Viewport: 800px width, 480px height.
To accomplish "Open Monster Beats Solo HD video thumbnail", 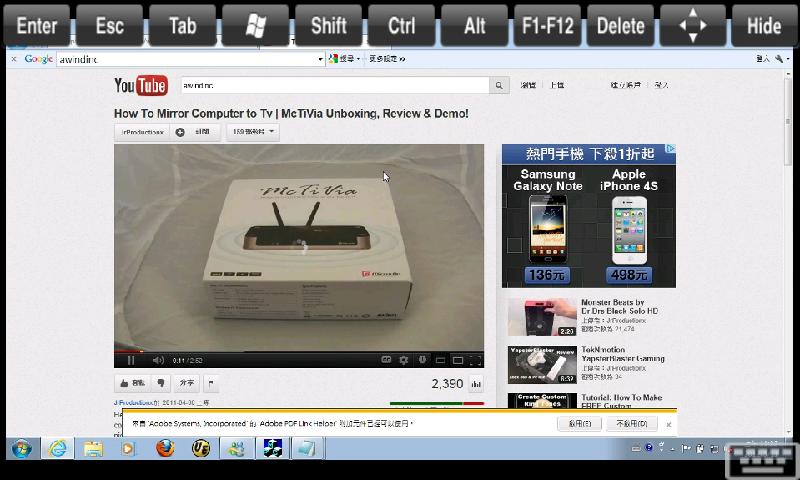I will (542, 317).
